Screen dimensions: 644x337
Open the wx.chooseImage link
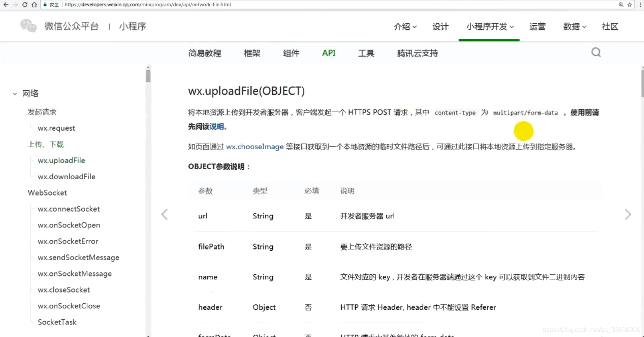tap(255, 147)
